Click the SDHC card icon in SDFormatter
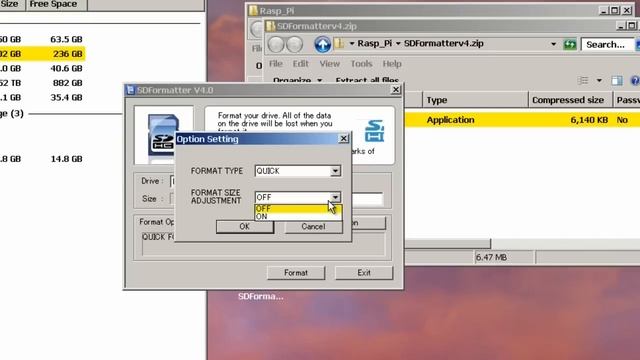Image resolution: width=640 pixels, height=360 pixels. (163, 136)
